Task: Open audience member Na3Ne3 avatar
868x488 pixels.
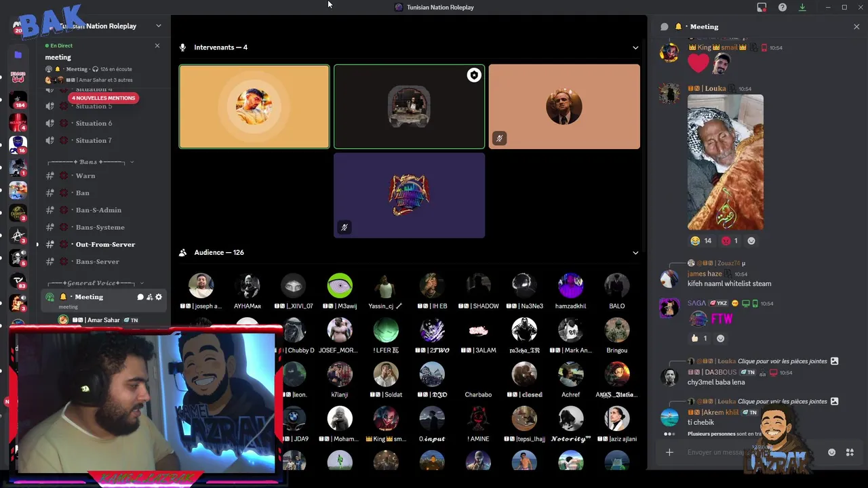Action: 524,286
